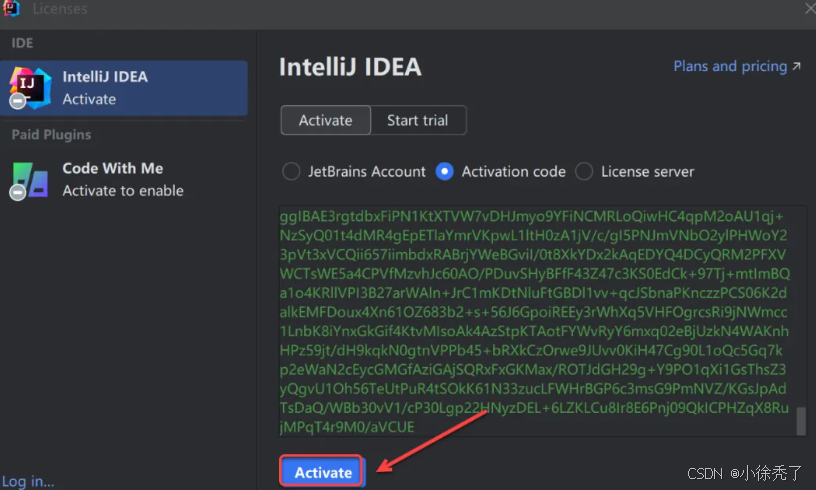Switch to the Start trial tab
This screenshot has width=816, height=490.
point(417,120)
